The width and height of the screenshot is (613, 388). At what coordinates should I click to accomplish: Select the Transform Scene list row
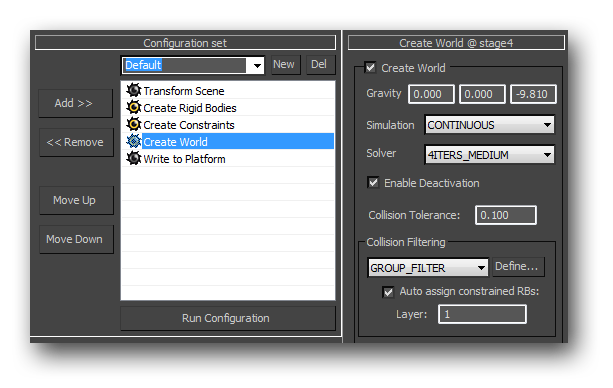click(228, 91)
